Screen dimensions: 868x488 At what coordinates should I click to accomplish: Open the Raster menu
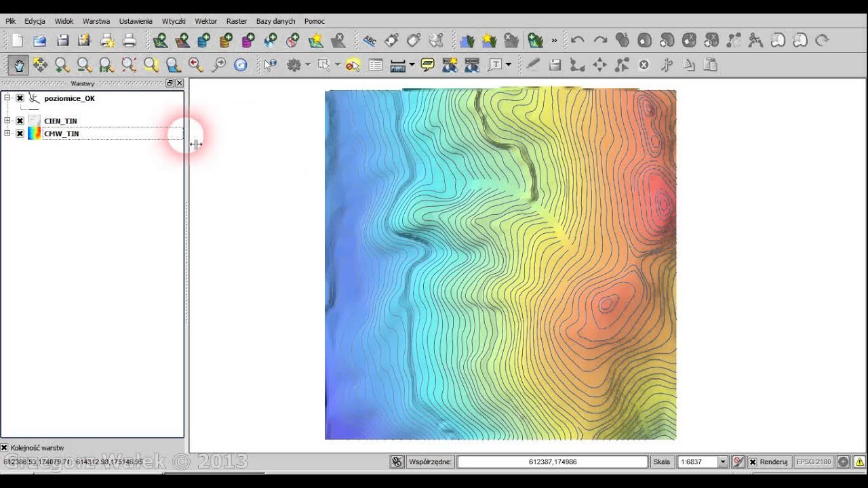click(237, 21)
